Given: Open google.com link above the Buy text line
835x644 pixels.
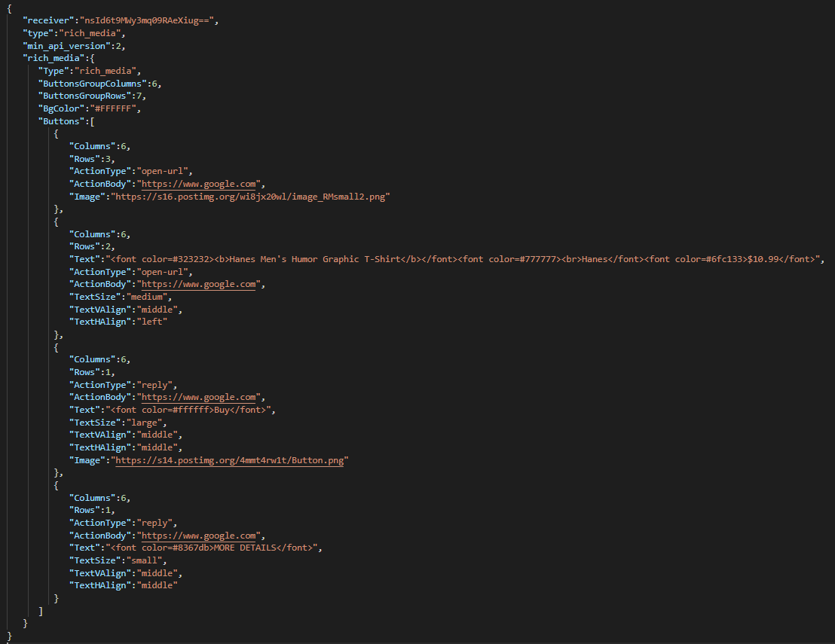Looking at the screenshot, I should (x=199, y=397).
